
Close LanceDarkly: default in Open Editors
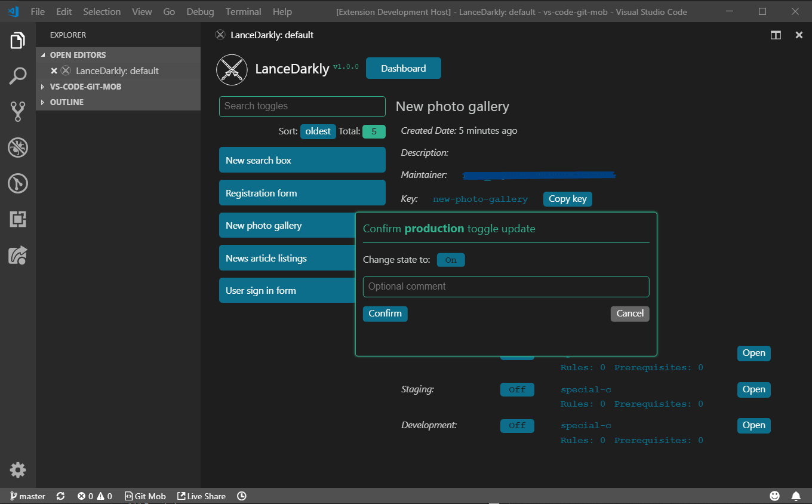tap(54, 70)
